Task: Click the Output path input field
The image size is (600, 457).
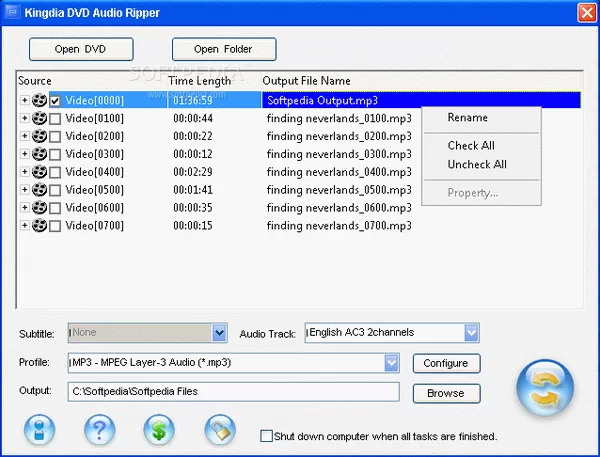Action: [x=234, y=392]
